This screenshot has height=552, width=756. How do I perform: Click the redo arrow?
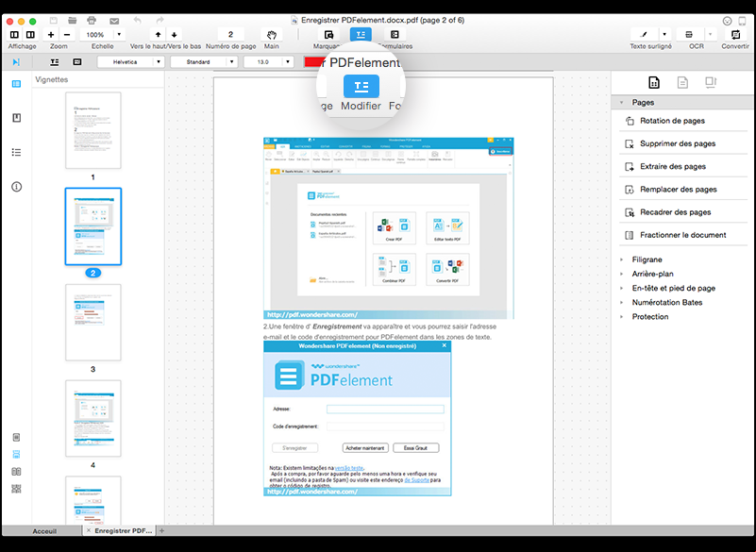point(160,20)
